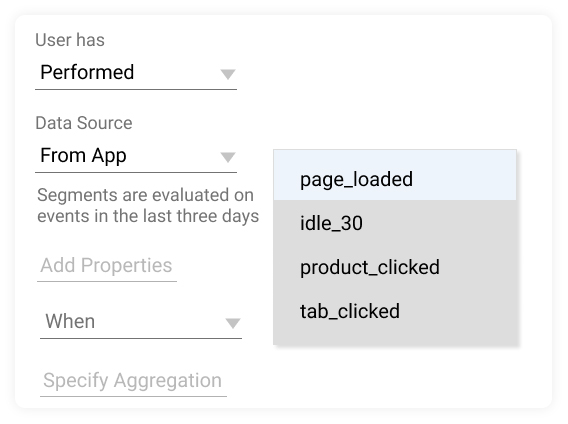The width and height of the screenshot is (568, 424).
Task: Click the When field text
Action: 70,321
